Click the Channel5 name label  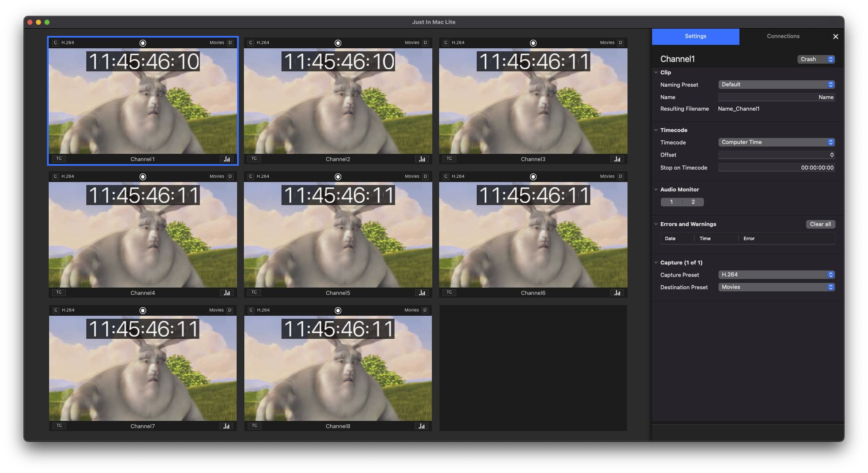[338, 293]
